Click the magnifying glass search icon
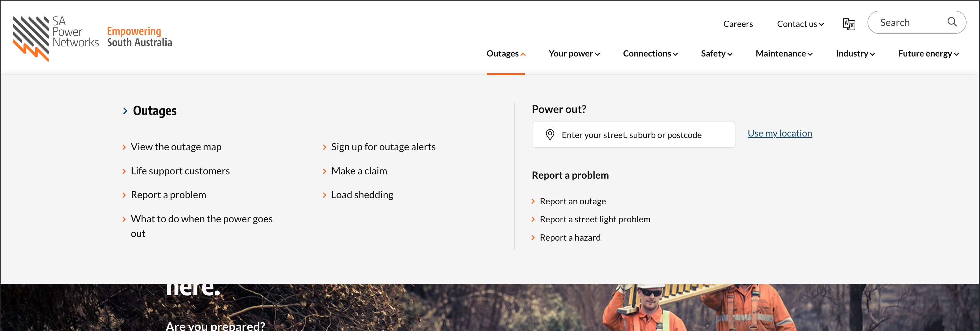Image resolution: width=980 pixels, height=331 pixels. pos(952,22)
